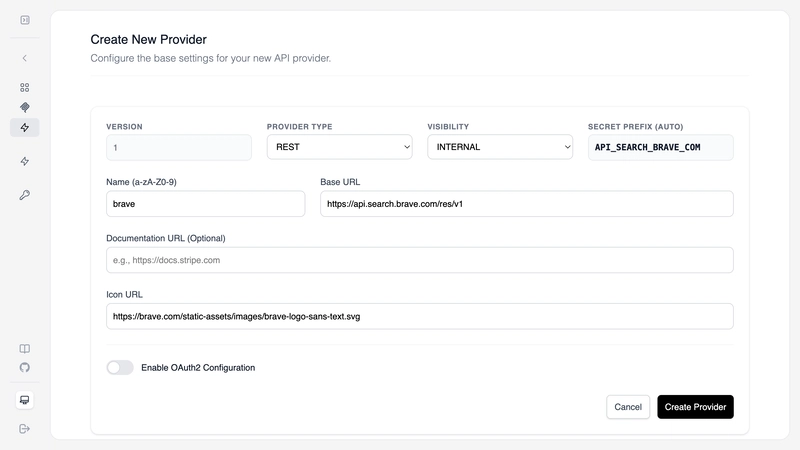Click the sidebar panel toggle icon at top
The width and height of the screenshot is (800, 450).
click(25, 20)
